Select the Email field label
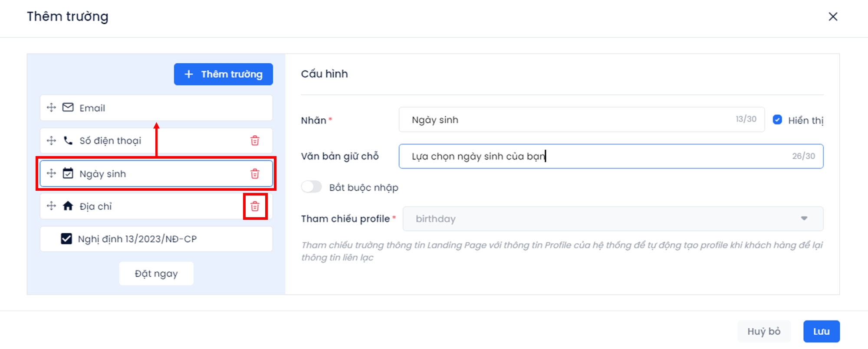The width and height of the screenshot is (868, 349). coord(92,108)
